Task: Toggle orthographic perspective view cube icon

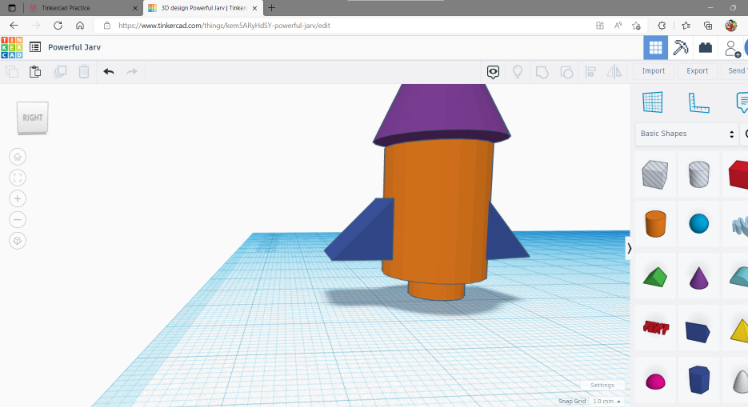Action: [x=18, y=240]
